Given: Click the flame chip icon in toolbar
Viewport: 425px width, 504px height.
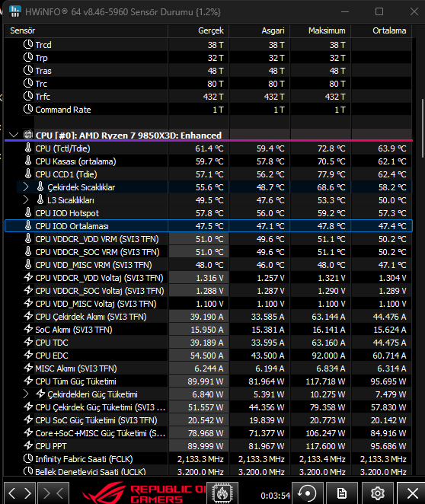Looking at the screenshot, I should pos(222,493).
